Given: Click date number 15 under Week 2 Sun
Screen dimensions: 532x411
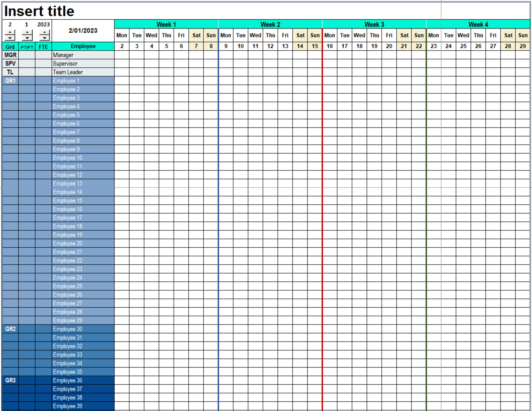Looking at the screenshot, I should (315, 46).
